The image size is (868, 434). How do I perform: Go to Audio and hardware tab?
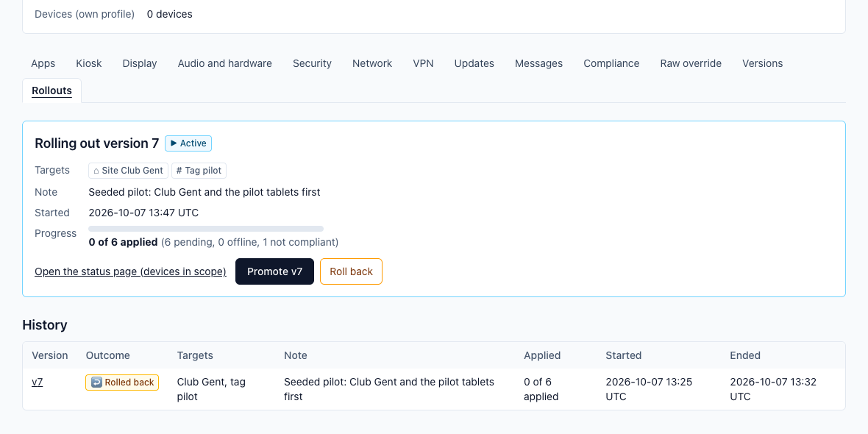(x=225, y=63)
